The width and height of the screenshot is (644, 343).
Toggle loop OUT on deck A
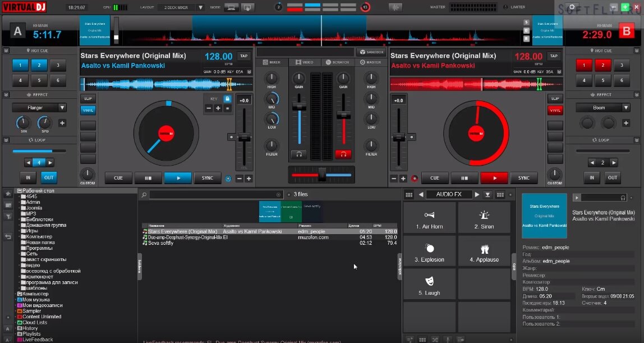point(48,178)
